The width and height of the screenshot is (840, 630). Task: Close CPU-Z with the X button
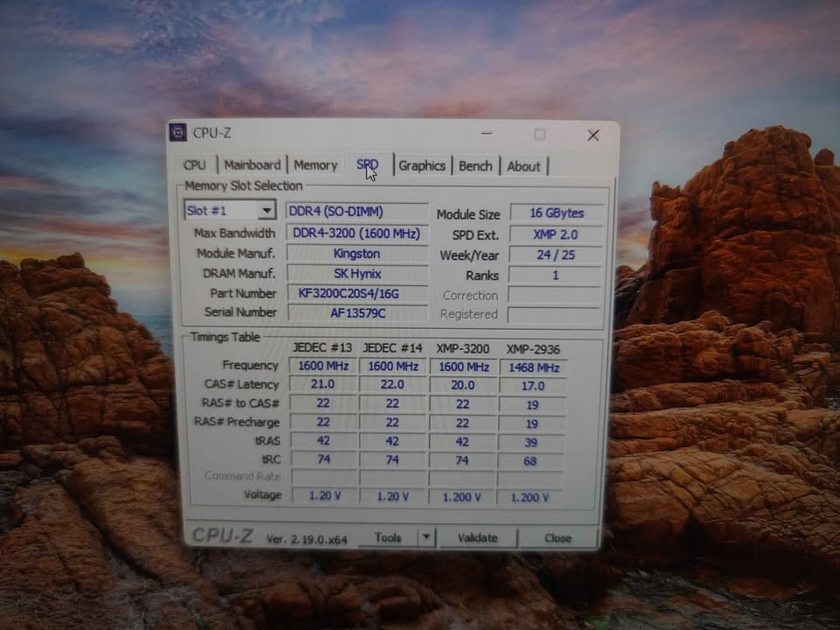point(593,136)
